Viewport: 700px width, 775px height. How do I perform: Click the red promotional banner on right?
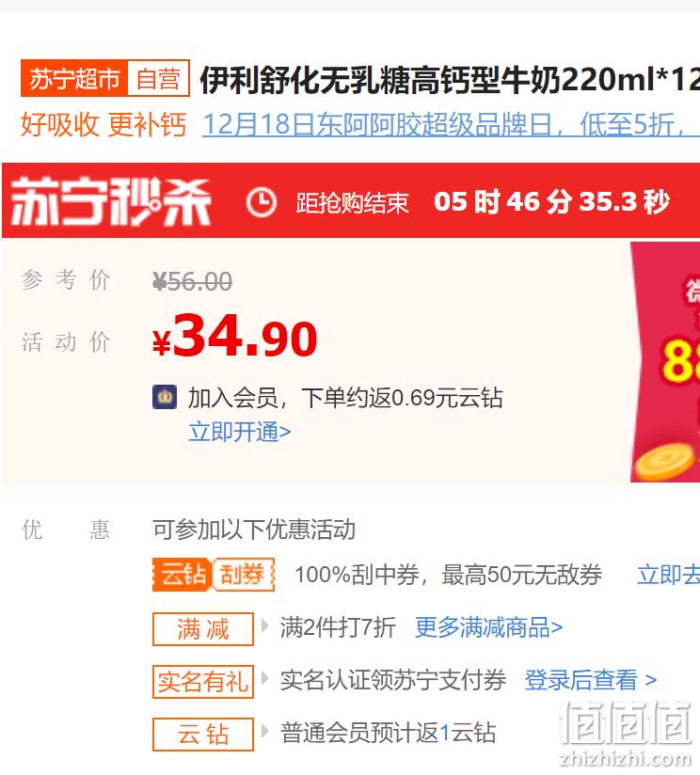click(x=665, y=362)
